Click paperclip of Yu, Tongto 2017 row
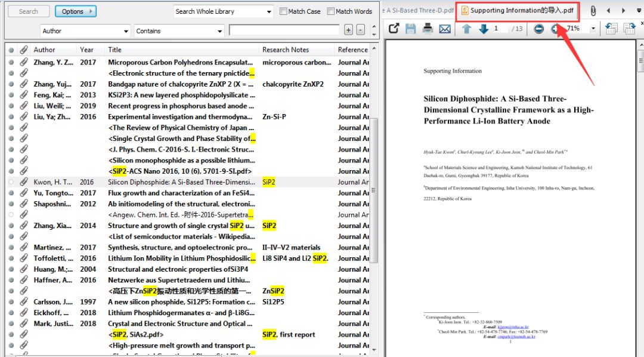This screenshot has width=644, height=357. (24, 192)
